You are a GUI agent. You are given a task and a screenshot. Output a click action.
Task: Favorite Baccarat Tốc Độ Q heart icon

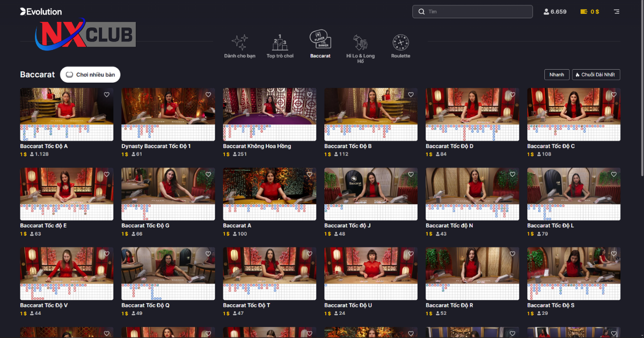coord(208,254)
